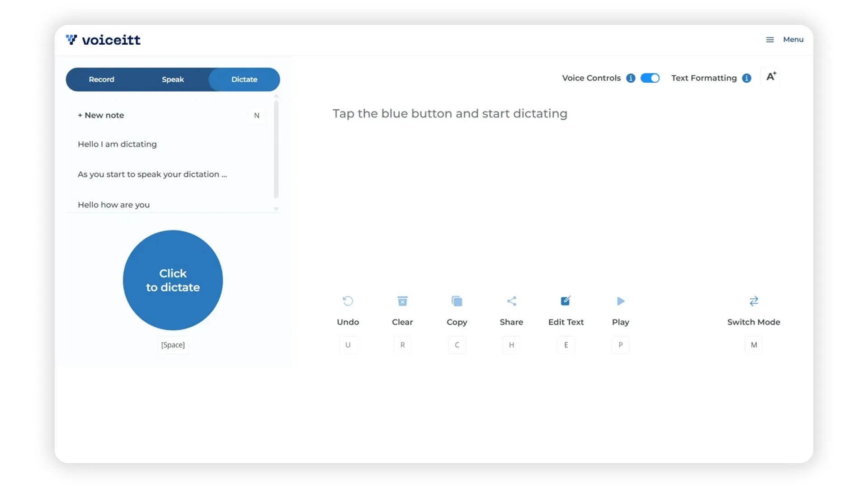
Task: Create a new note with + New note
Action: 101,115
